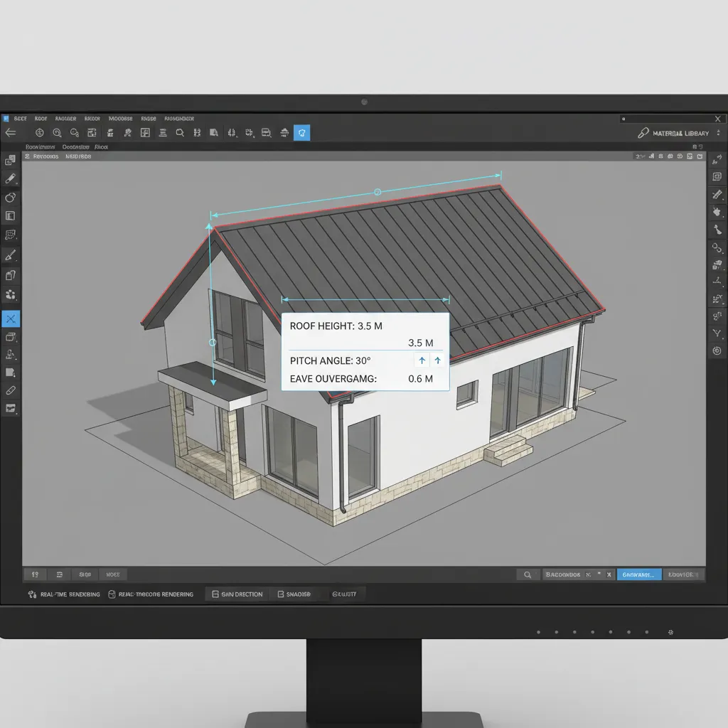Select the move/transform tool highlighted in the left sidebar

click(11, 318)
